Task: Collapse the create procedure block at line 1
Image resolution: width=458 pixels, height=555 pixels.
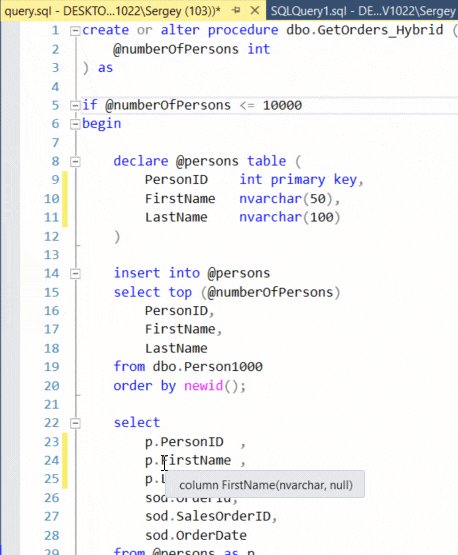Action: click(x=75, y=31)
